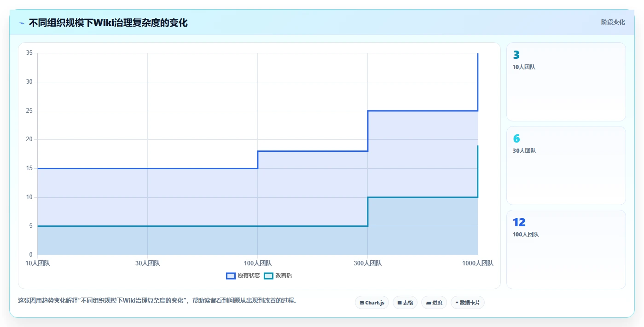
Task: Select the 100人团队 data card
Action: (x=566, y=249)
